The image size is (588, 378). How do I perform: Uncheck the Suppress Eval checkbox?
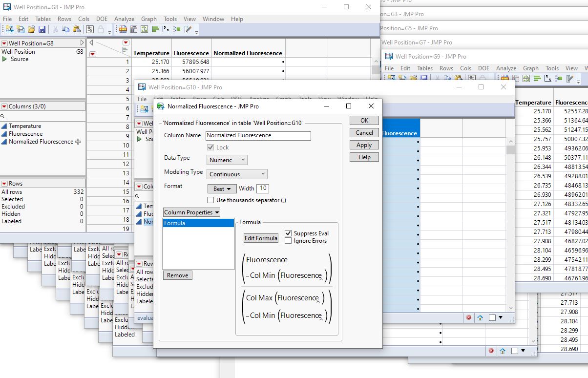pyautogui.click(x=288, y=233)
